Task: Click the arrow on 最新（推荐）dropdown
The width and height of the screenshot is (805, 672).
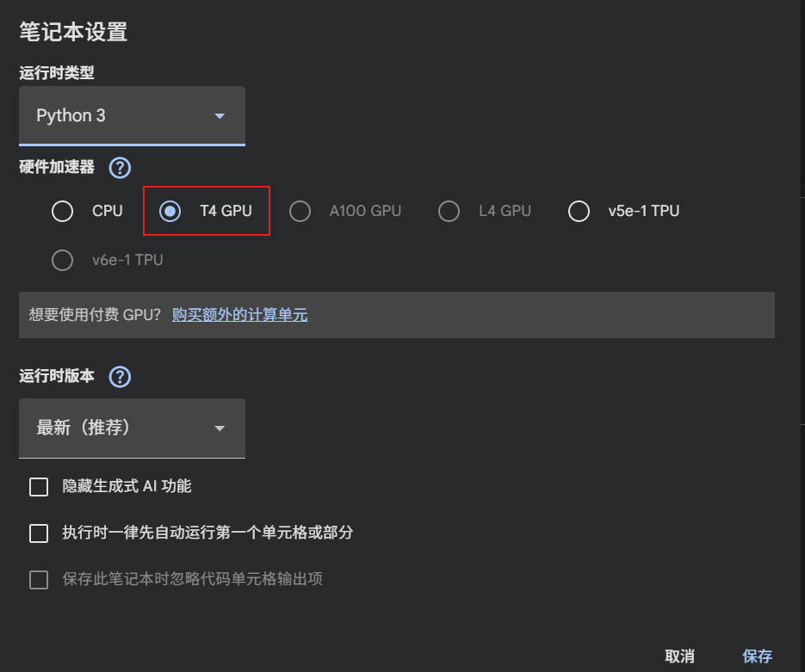Action: coord(220,428)
